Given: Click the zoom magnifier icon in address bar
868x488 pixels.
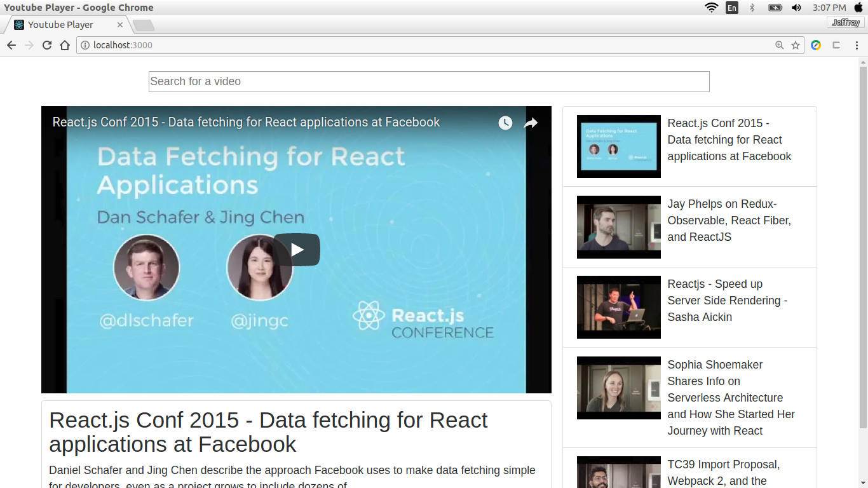Looking at the screenshot, I should coord(779,45).
